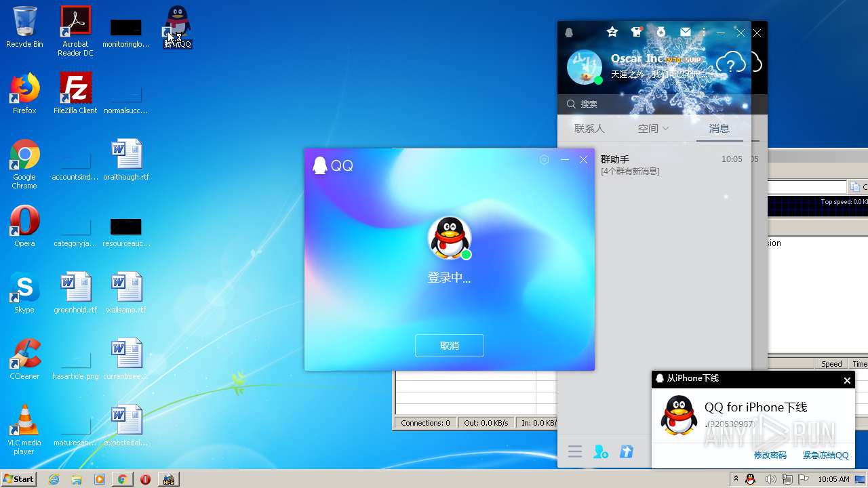Open the cloud weather question-mark icon
The width and height of the screenshot is (868, 488).
731,64
